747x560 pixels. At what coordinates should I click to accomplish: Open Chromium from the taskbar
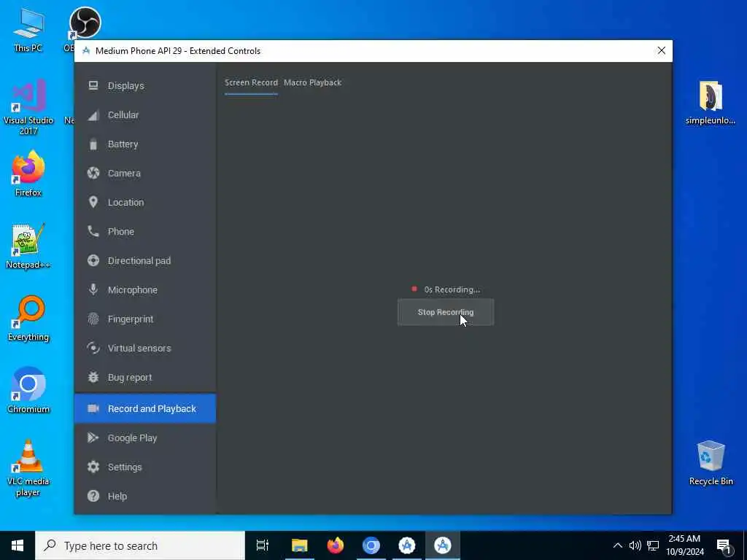tap(371, 545)
